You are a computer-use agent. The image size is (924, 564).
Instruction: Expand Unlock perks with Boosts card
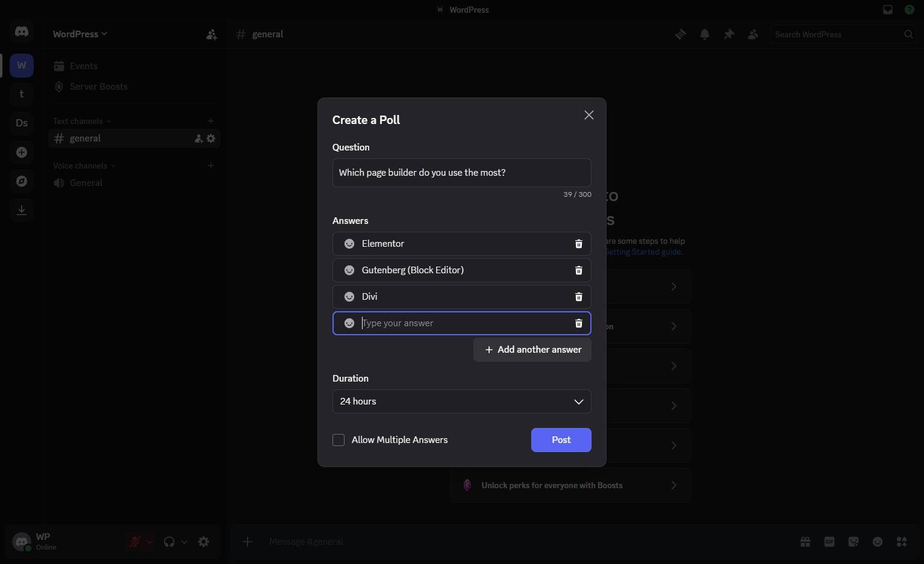click(x=570, y=485)
